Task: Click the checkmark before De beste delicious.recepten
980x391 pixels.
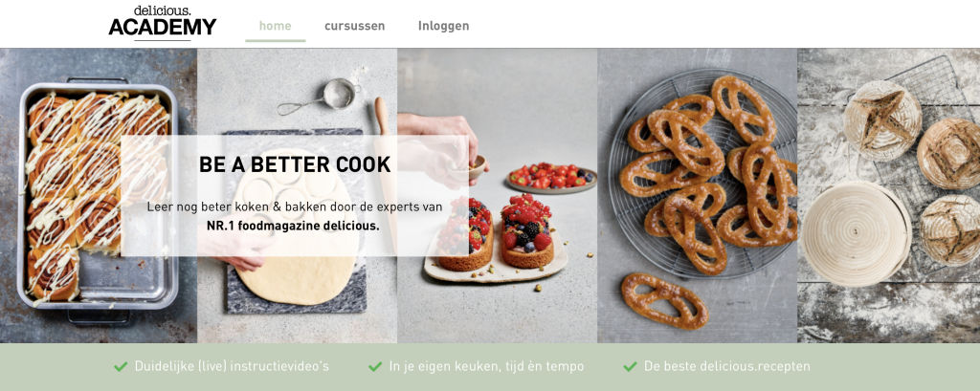Action: click(x=630, y=367)
